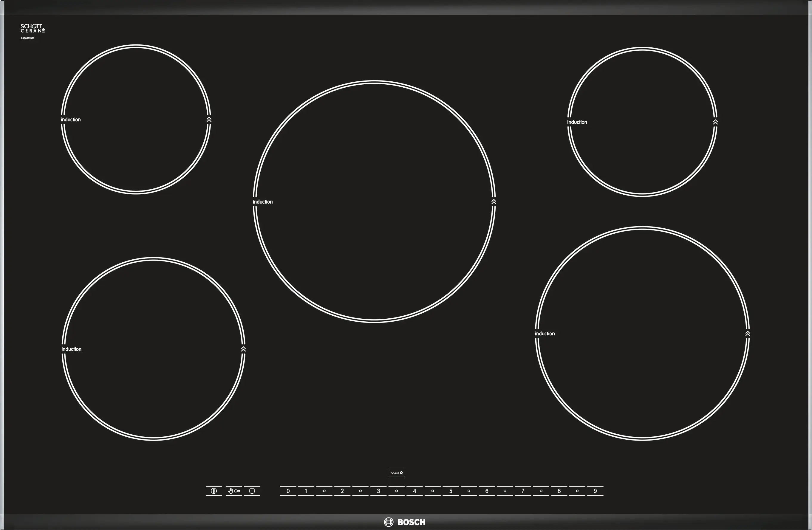The width and height of the screenshot is (812, 530).
Task: Activate the boost function key
Action: pos(396,473)
